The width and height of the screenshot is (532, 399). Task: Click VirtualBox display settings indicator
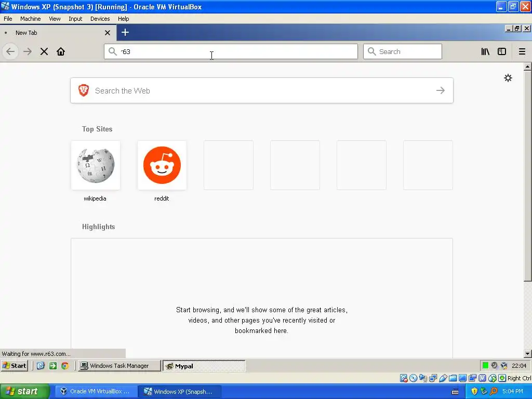pyautogui.click(x=462, y=378)
